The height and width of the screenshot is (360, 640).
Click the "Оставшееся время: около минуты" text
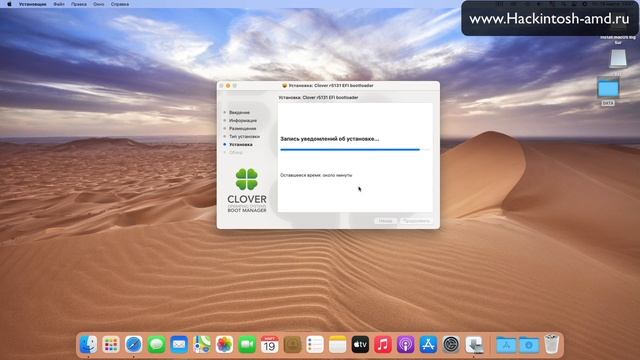coord(316,175)
